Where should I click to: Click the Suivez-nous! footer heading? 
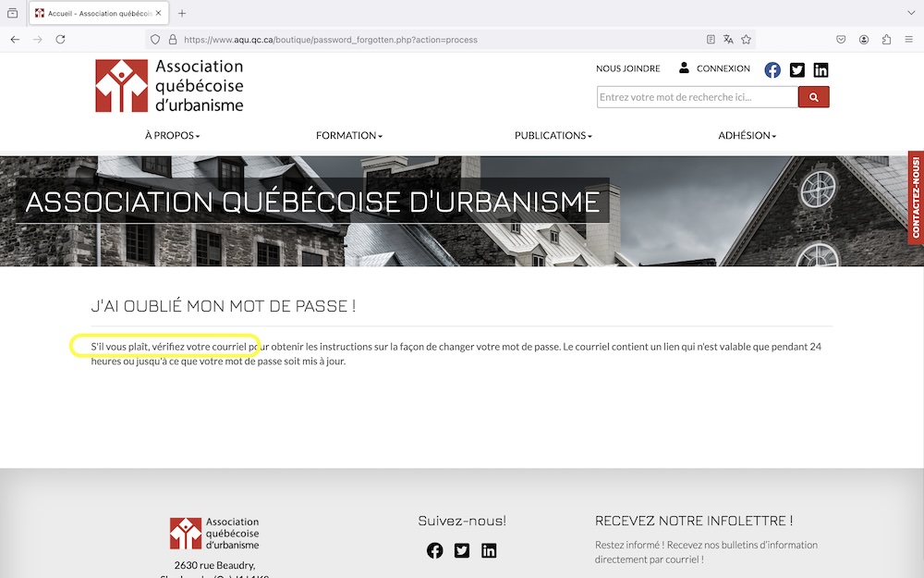tap(462, 521)
